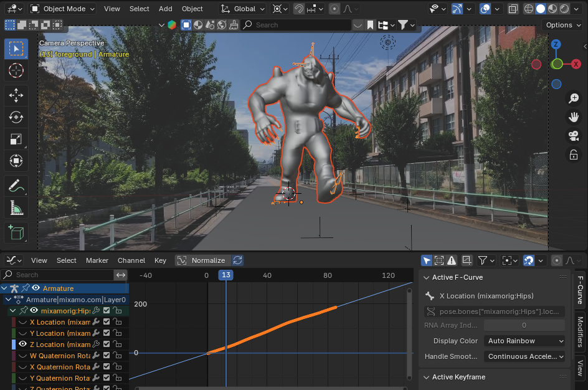Activate the Move tool
Viewport: 588px width, 390px height.
(x=16, y=95)
